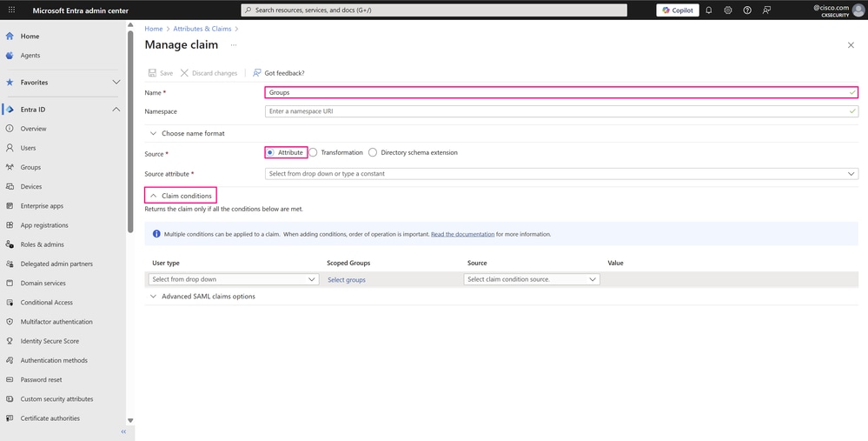
Task: Open the help question mark icon
Action: pyautogui.click(x=747, y=10)
